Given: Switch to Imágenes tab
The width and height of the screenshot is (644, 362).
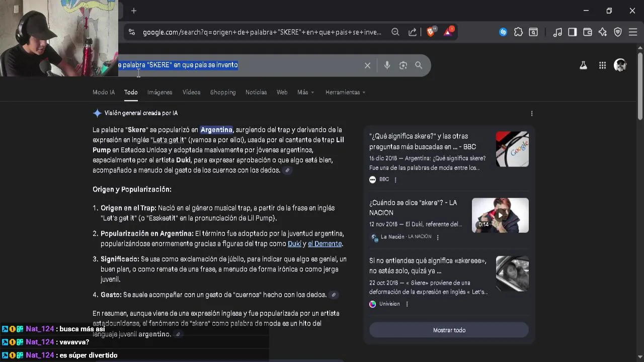Looking at the screenshot, I should click(x=160, y=93).
